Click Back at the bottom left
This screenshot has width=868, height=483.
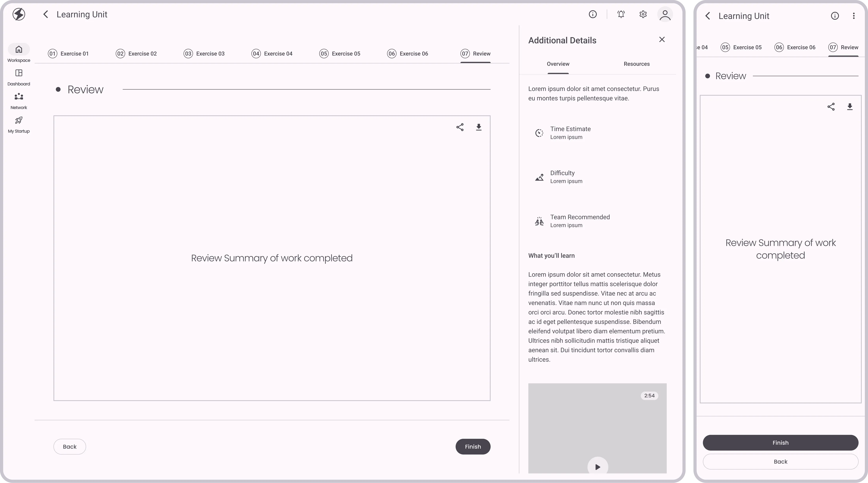pyautogui.click(x=69, y=446)
